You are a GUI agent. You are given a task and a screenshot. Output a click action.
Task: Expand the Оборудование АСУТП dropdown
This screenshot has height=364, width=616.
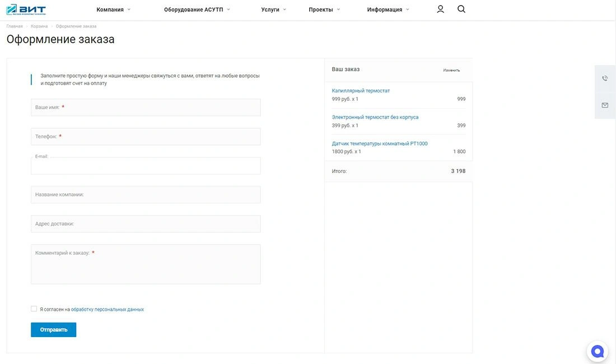(197, 10)
